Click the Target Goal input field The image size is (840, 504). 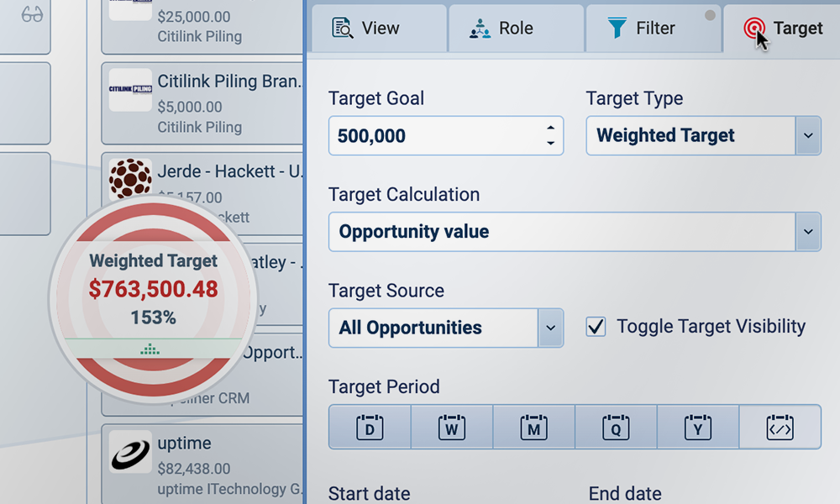[x=433, y=136]
